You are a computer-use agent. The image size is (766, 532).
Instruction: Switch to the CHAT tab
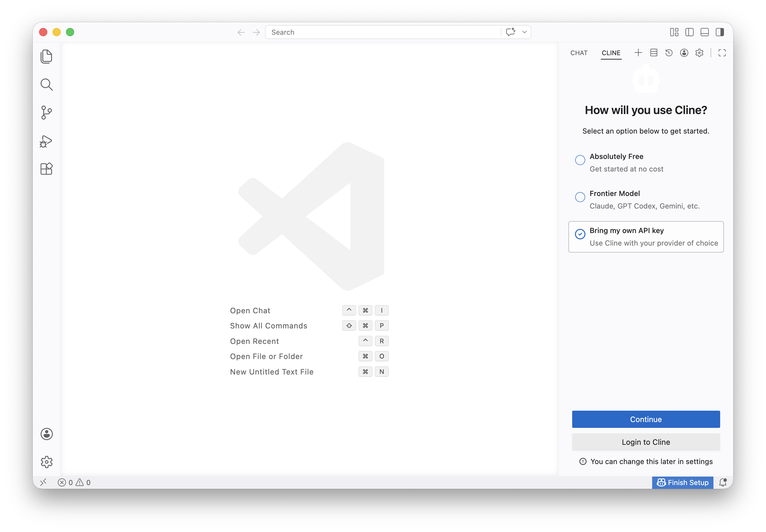[x=579, y=53]
